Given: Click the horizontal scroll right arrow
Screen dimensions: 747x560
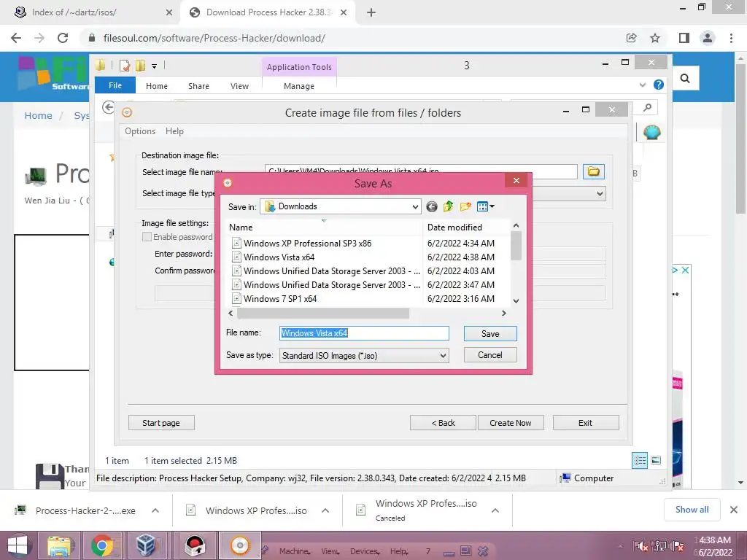Looking at the screenshot, I should pyautogui.click(x=504, y=314).
